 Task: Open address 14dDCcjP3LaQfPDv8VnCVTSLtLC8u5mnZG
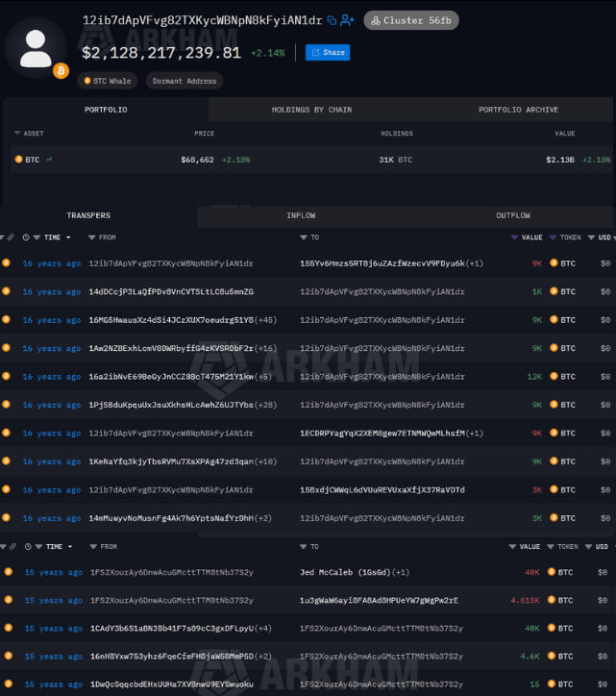[171, 291]
